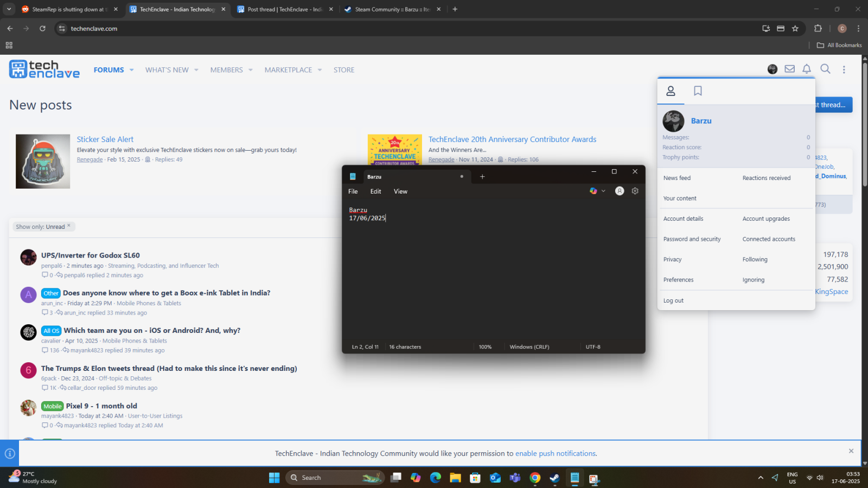Click Windows taskbar Search box
Image resolution: width=868 pixels, height=488 pixels.
335,478
